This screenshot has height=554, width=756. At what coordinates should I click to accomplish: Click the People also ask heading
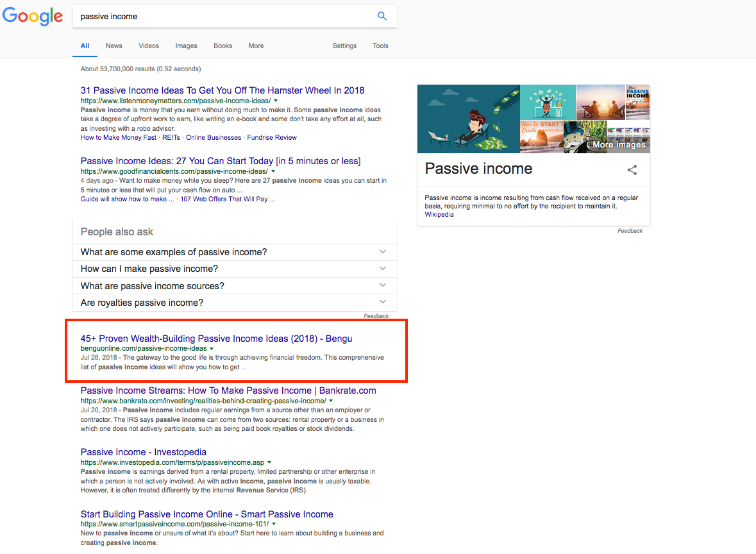(x=117, y=232)
